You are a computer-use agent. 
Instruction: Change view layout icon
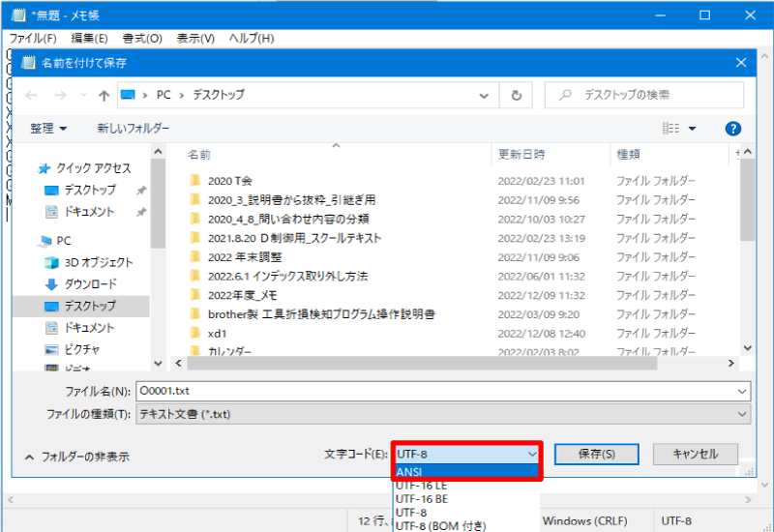click(670, 129)
